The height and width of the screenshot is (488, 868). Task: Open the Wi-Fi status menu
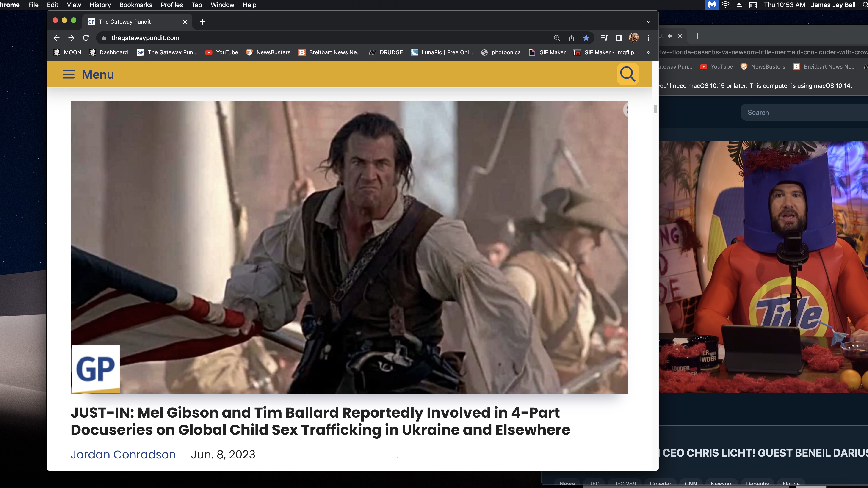[x=725, y=5]
